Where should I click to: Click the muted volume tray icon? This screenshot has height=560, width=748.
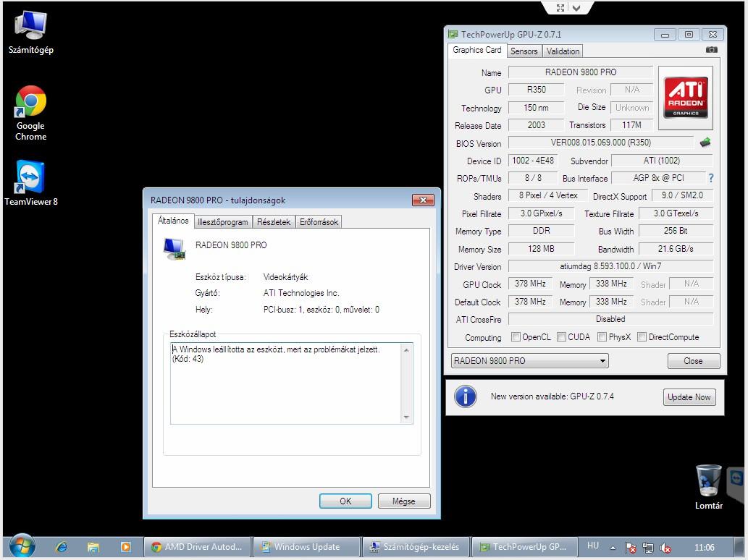665,548
